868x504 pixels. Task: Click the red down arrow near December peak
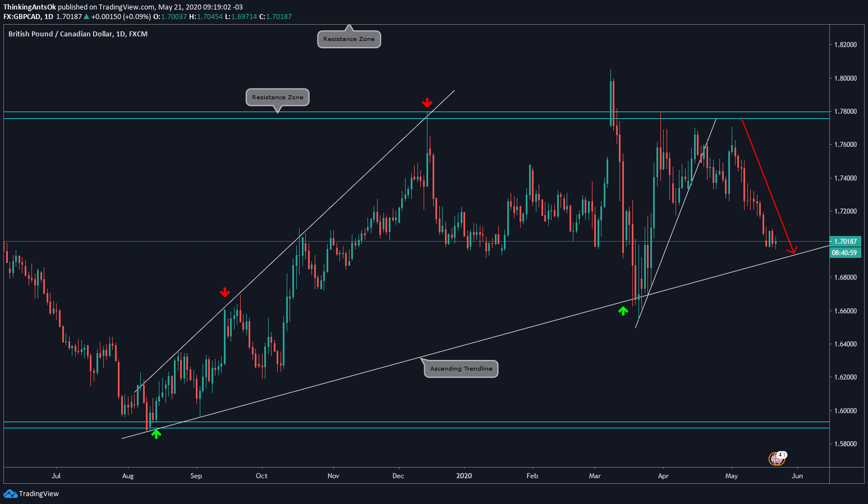(x=427, y=103)
